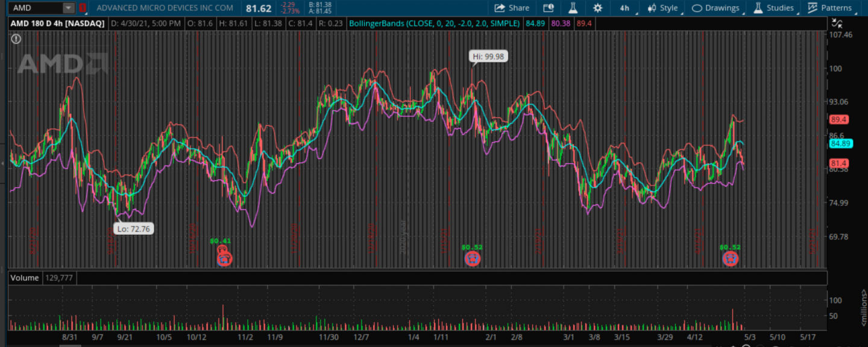Click the 107.46 price axis label
Image resolution: width=868 pixels, height=347 pixels.
pyautogui.click(x=841, y=35)
